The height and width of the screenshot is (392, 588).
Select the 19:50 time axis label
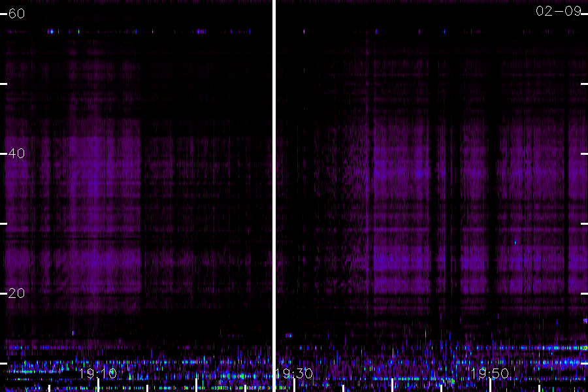(490, 374)
